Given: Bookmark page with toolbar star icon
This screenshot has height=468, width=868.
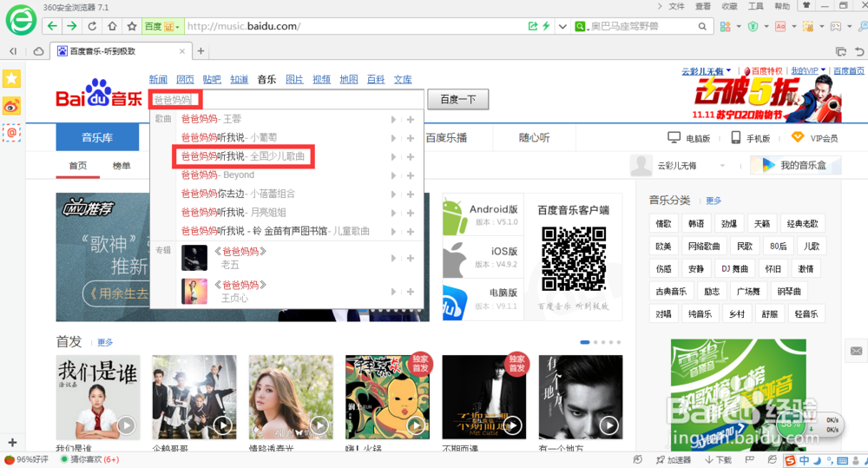Looking at the screenshot, I should (132, 26).
